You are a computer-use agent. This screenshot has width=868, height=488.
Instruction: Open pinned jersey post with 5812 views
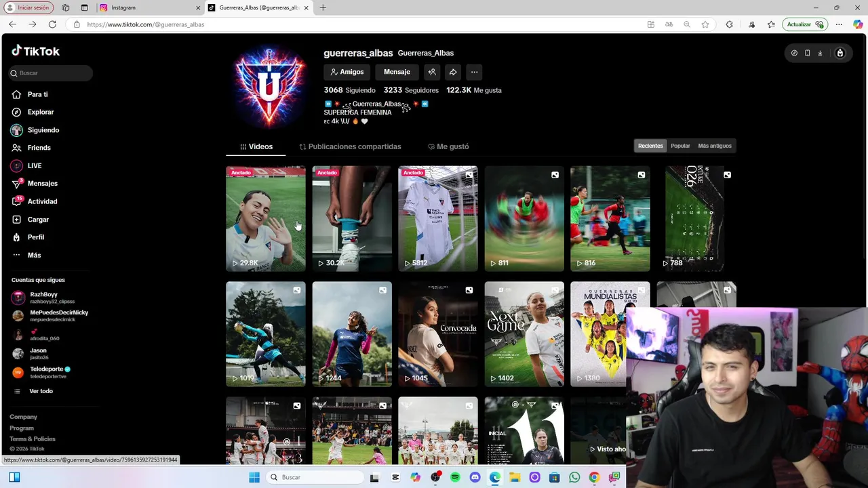pos(438,218)
